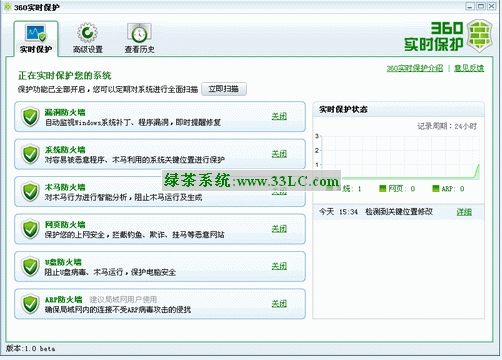Select the ARP防火墙 title text

pos(63,299)
